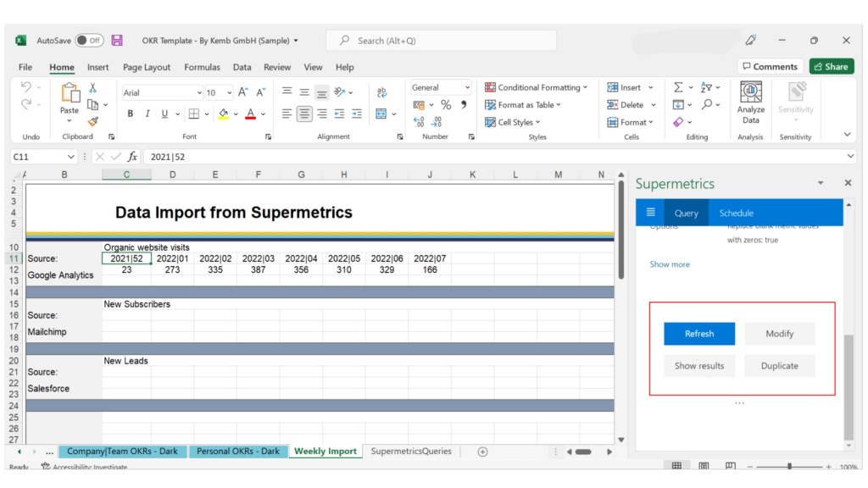Toggle Italic formatting
This screenshot has width=868, height=488.
(147, 114)
